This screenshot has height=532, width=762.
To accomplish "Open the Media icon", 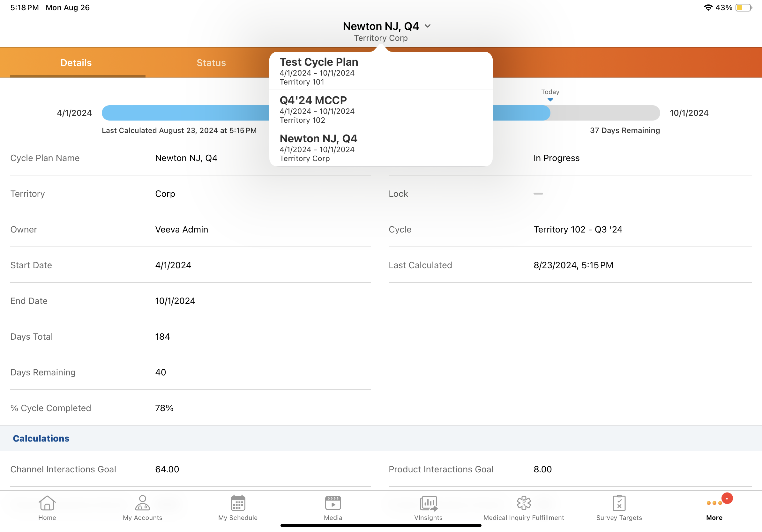I will pyautogui.click(x=333, y=503).
